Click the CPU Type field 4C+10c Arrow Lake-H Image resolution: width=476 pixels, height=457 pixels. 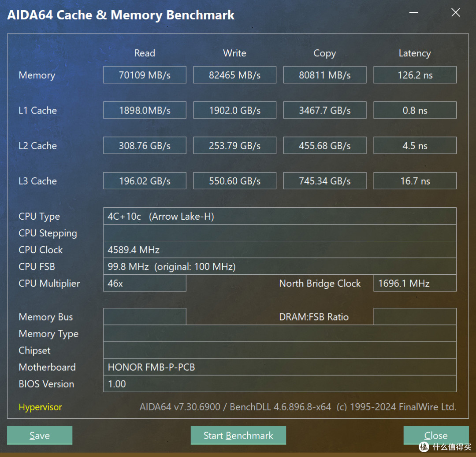(279, 216)
